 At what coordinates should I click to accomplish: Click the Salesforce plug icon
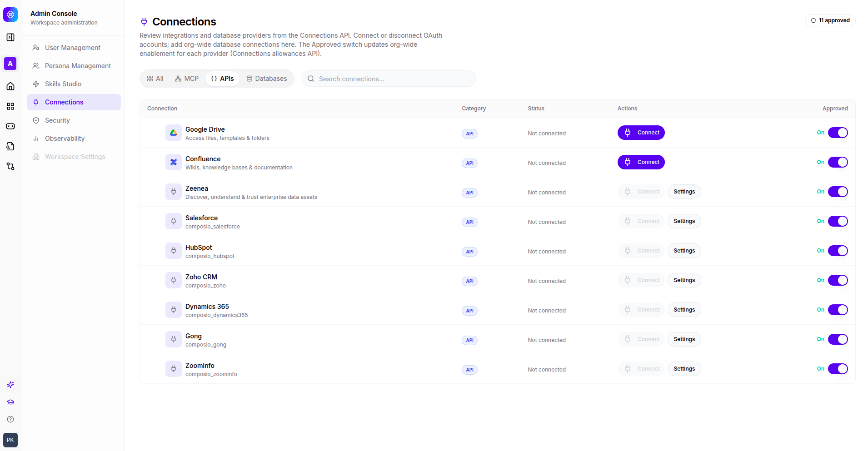(x=174, y=221)
